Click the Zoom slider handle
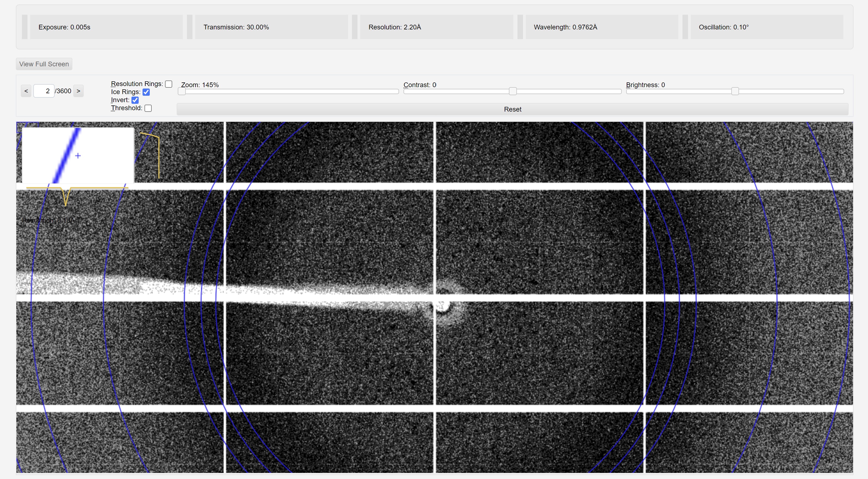The height and width of the screenshot is (479, 868). (x=182, y=91)
